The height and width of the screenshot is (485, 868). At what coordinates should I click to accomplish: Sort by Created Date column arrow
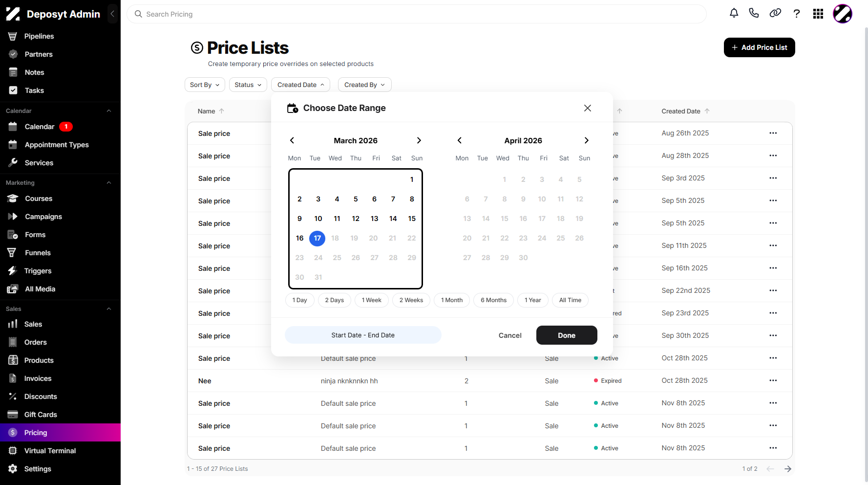[x=707, y=111]
